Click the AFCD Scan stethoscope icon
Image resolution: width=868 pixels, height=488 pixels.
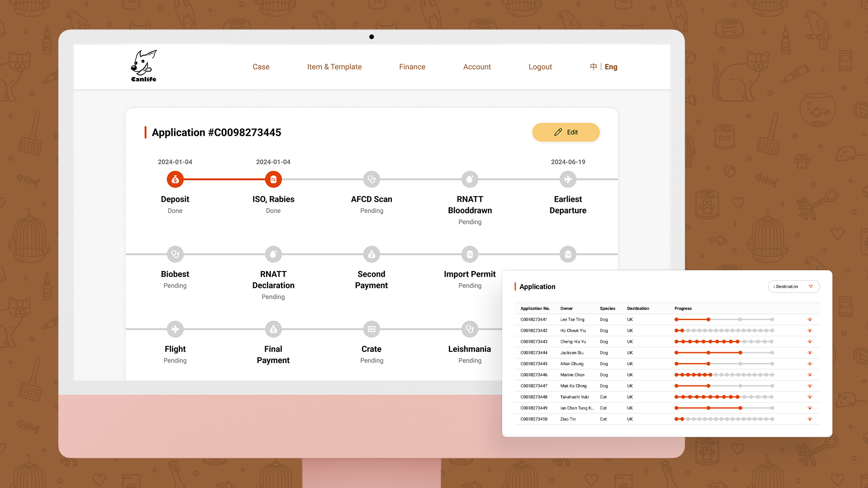tap(372, 179)
